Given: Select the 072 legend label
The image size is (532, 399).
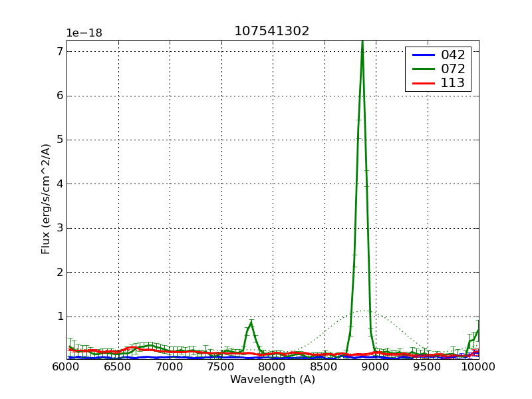Looking at the screenshot, I should [x=453, y=69].
